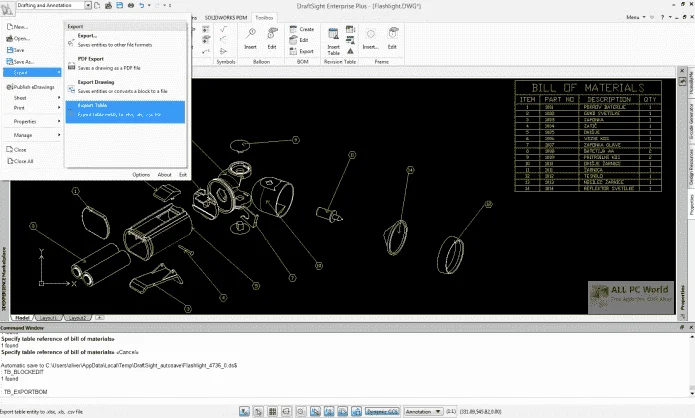The image size is (695, 418).
Task: Open the Drafting and Annotation workspace dropdown
Action: 88,5
